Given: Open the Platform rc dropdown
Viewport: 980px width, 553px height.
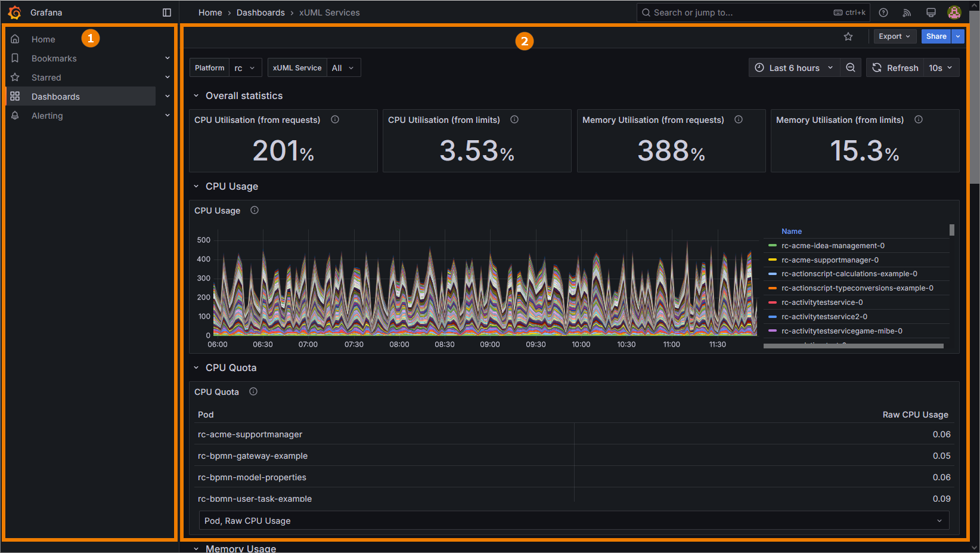Looking at the screenshot, I should 245,68.
